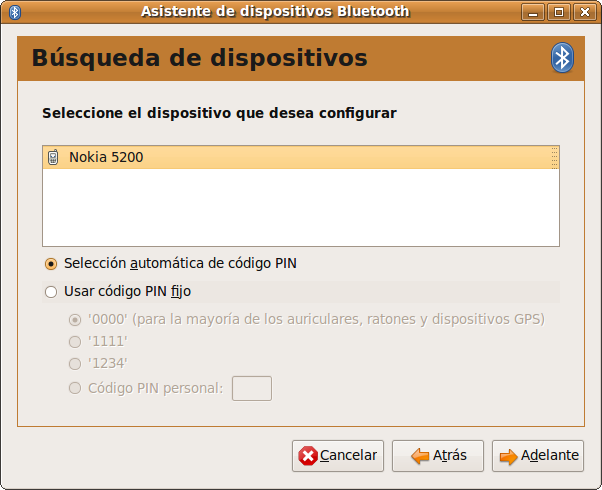This screenshot has height=490, width=602.
Task: Click the empty area of the device list
Action: (x=300, y=210)
